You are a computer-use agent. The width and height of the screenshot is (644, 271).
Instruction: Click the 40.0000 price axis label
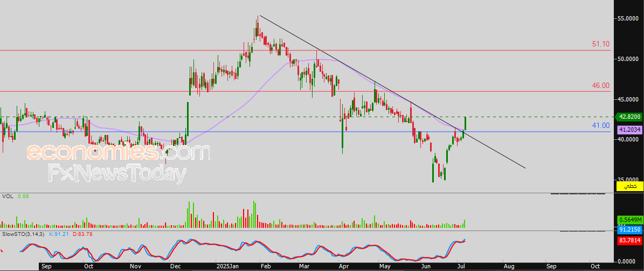tap(628, 140)
